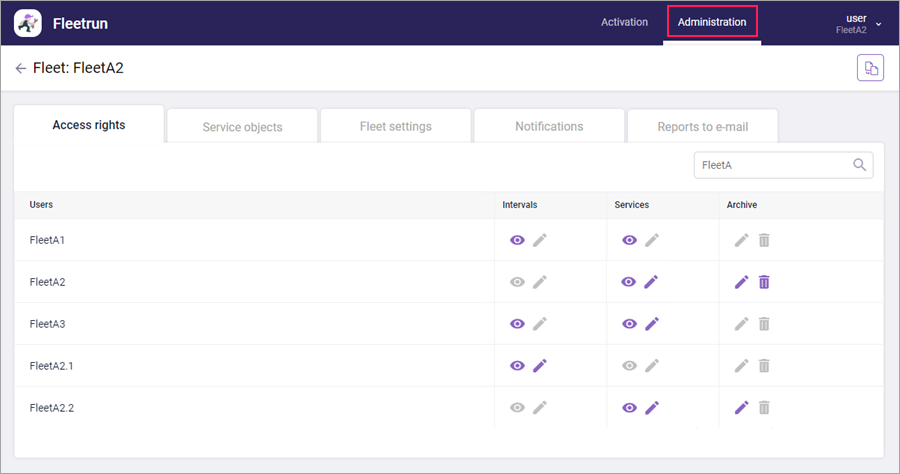Enable Intervals view eye for FleetA2.2
Image resolution: width=900 pixels, height=474 pixels.
click(517, 407)
